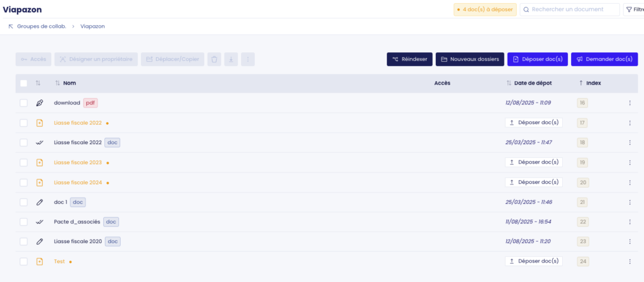
Task: Click the trash delete icon in toolbar
Action: tap(214, 59)
